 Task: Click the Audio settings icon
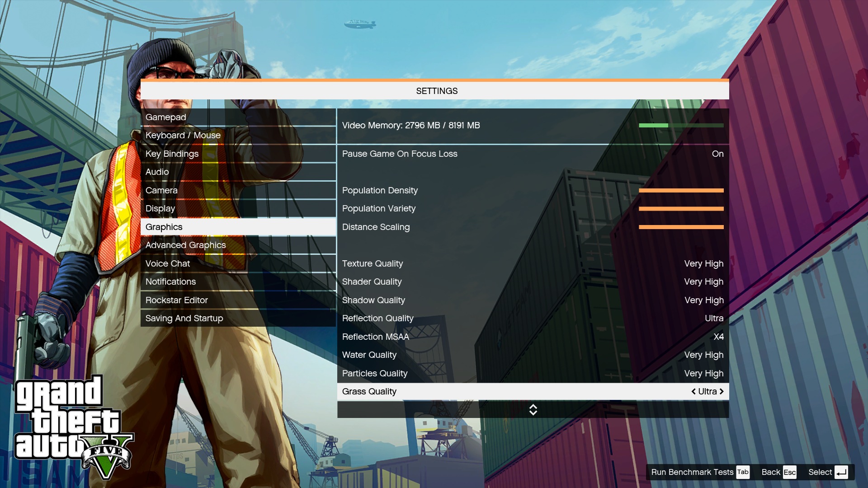click(x=157, y=172)
